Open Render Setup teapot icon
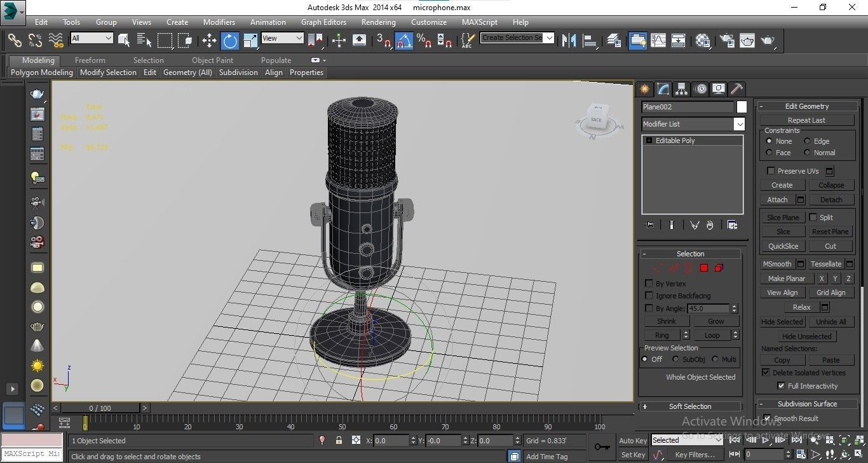 click(x=727, y=40)
